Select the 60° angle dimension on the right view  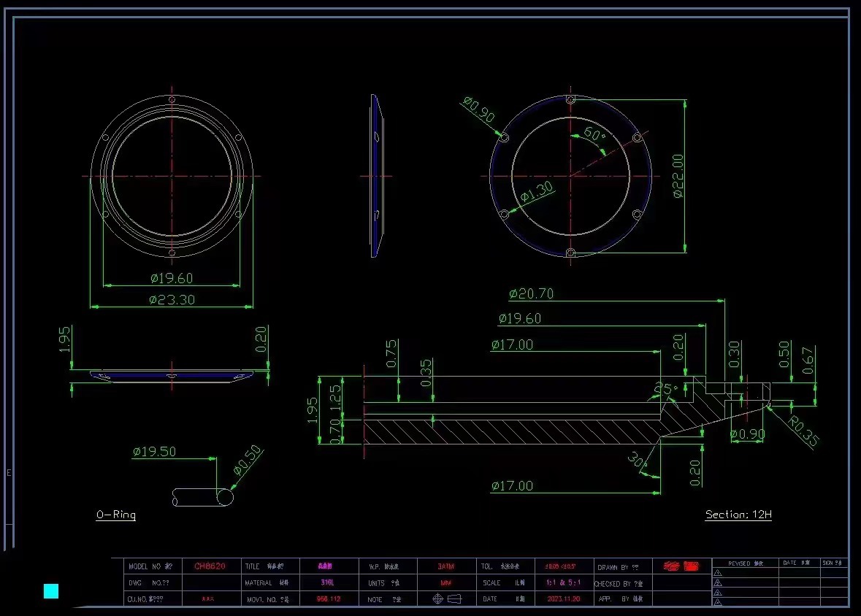coord(593,133)
